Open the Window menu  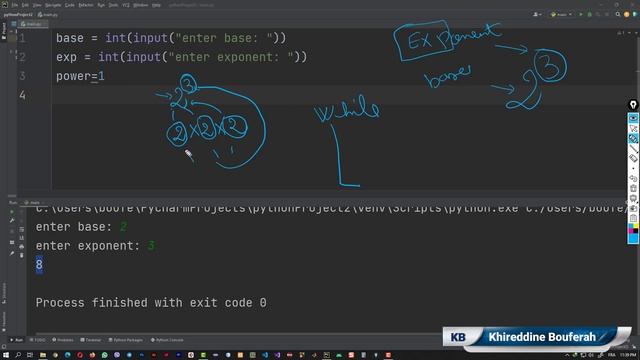(x=141, y=5)
